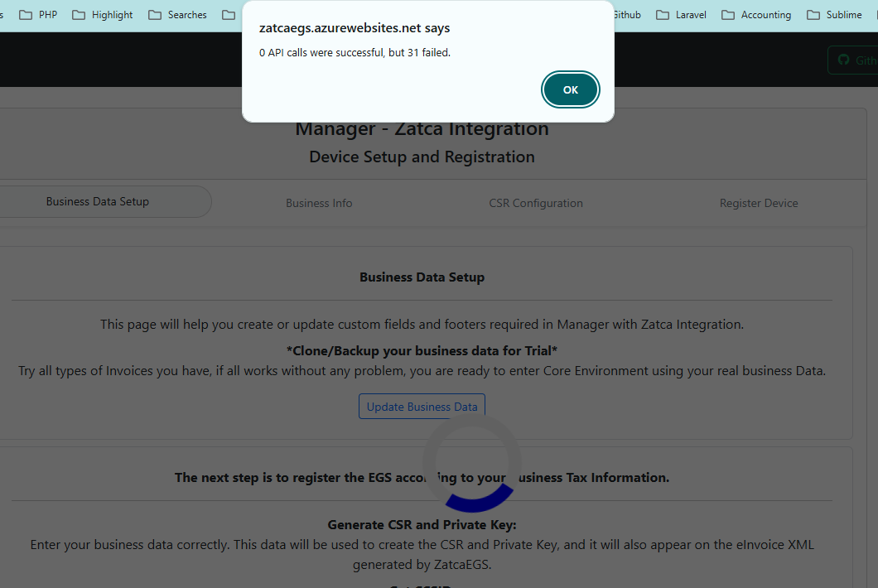878x588 pixels.
Task: Click the 'zatcaegs.azurewebsites.net says' dialog title
Action: coord(355,28)
